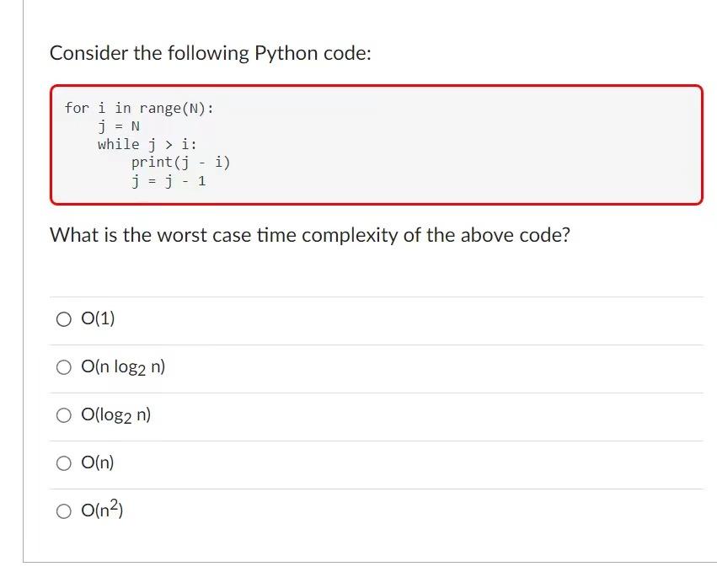Click the "O(log2 n)" answer label text
Image resolution: width=717 pixels, height=588 pixels.
tap(115, 415)
